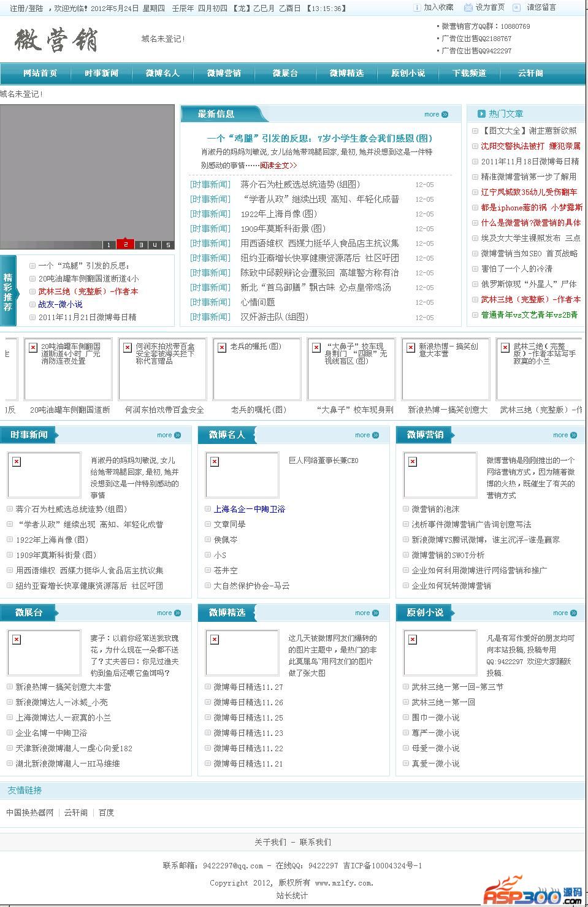The image size is (588, 907).
Task: Click broken image icon in 微博精选 section
Action: [215, 640]
